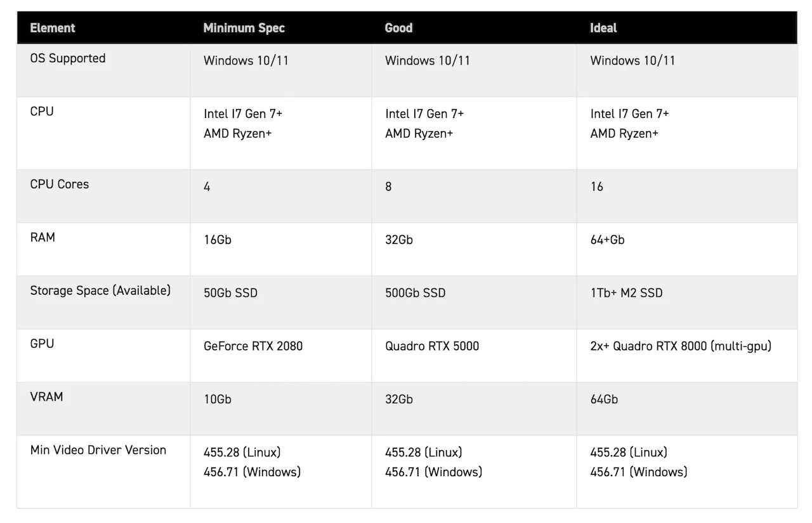
Task: Click the Minimum Spec column header
Action: coord(244,28)
